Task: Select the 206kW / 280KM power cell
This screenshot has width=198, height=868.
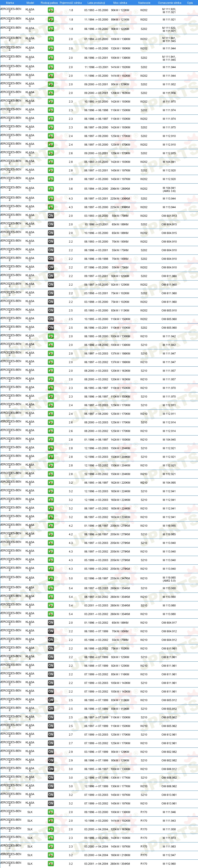Action: tap(120, 189)
